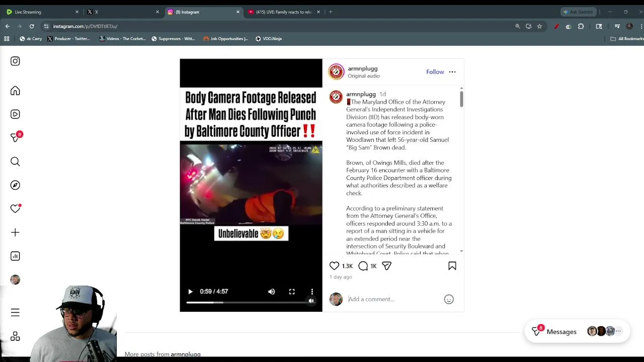Expand the All Bookmarks folder
The image size is (644, 362).
(627, 39)
